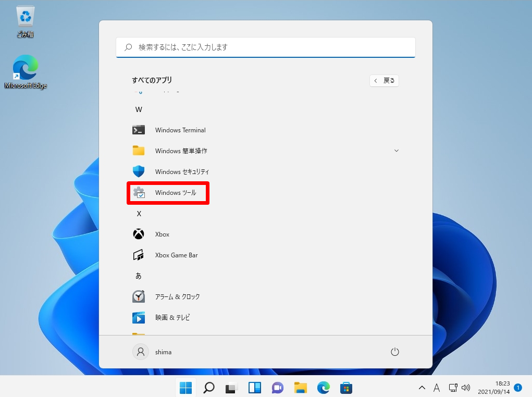Click the 戻る back button

[384, 80]
